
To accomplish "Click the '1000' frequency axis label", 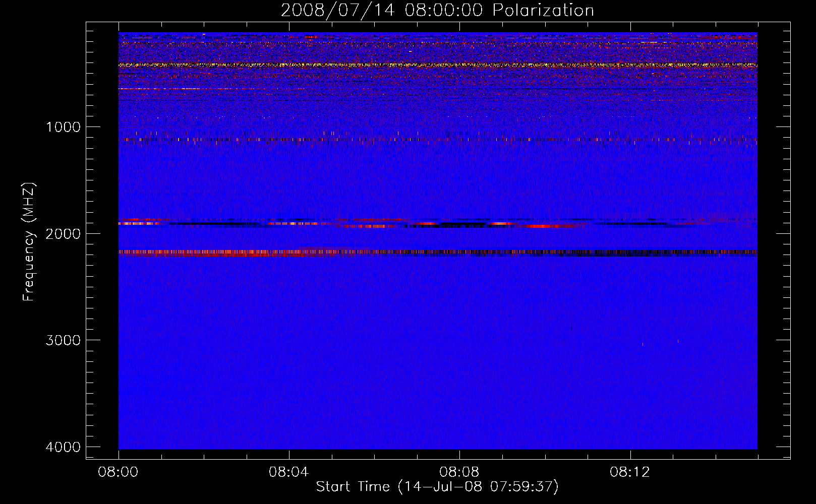I will 63,127.
